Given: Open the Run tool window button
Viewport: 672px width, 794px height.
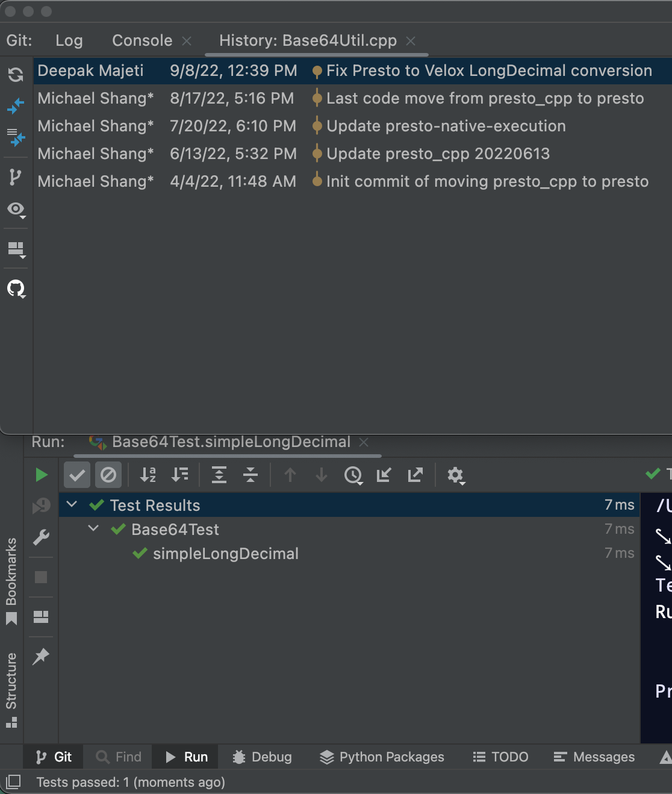Looking at the screenshot, I should (186, 757).
